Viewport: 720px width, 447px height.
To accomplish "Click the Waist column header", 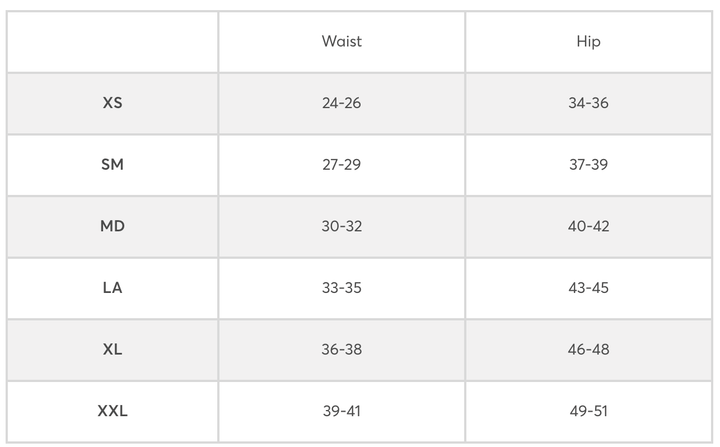I will 341,42.
